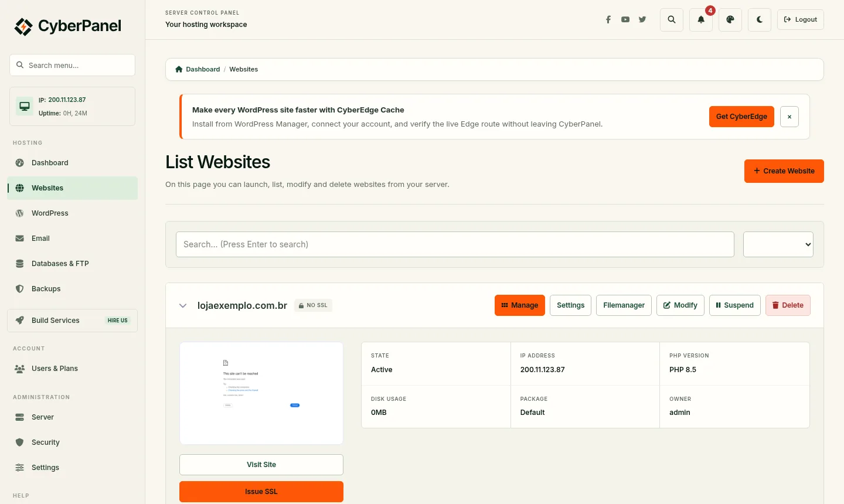Open Dashboard in the sidebar
The image size is (844, 504).
pyautogui.click(x=73, y=163)
